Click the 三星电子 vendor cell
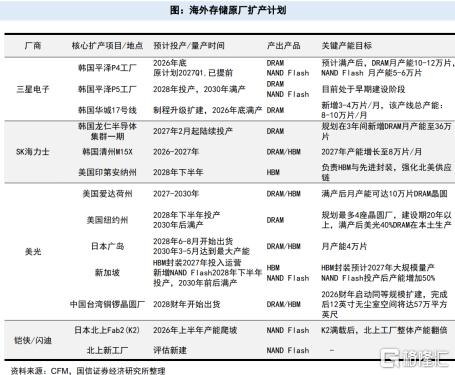Screen dimensions: 455x375 (x=33, y=89)
